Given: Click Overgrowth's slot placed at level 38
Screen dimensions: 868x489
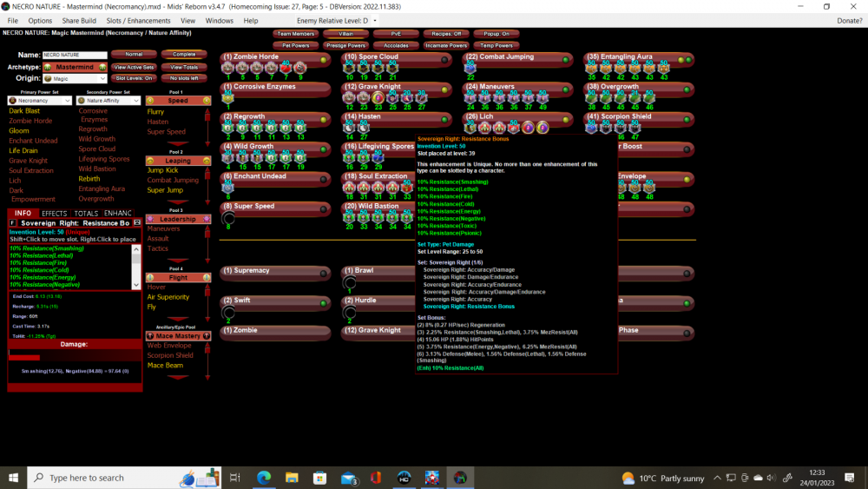Looking at the screenshot, I should click(591, 98).
